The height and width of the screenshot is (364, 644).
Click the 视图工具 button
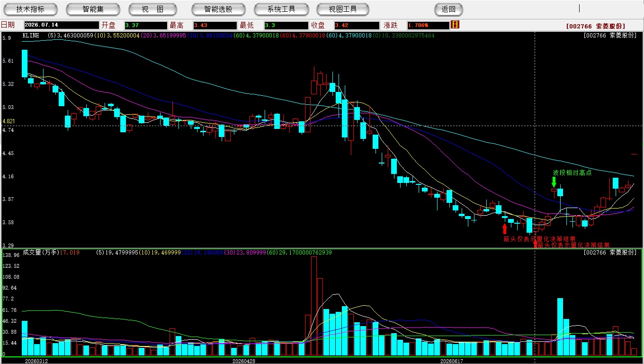[343, 9]
